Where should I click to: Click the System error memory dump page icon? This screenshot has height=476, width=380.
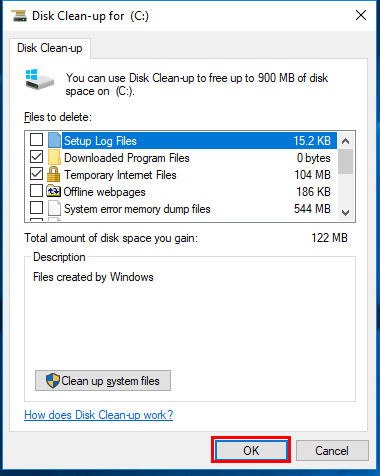(54, 209)
